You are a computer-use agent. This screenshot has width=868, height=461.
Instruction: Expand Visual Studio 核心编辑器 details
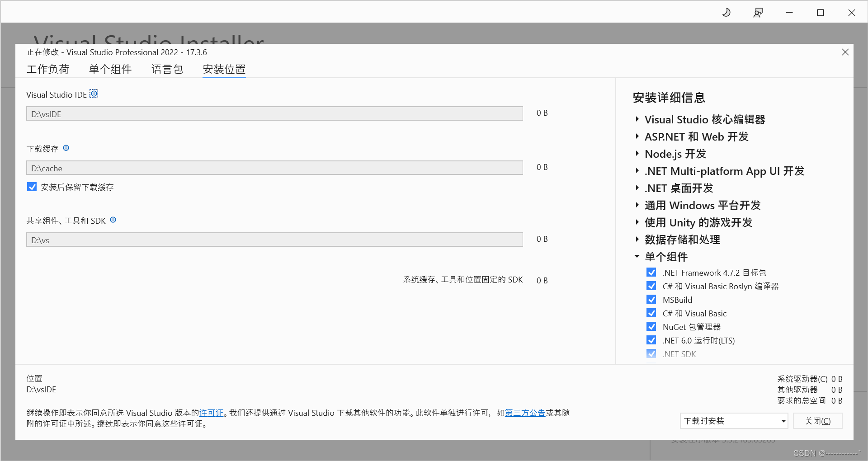[637, 119]
